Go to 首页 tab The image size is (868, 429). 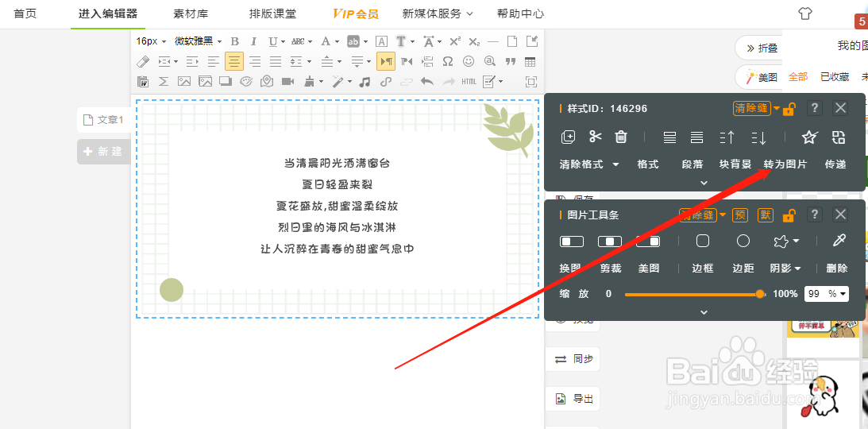25,14
